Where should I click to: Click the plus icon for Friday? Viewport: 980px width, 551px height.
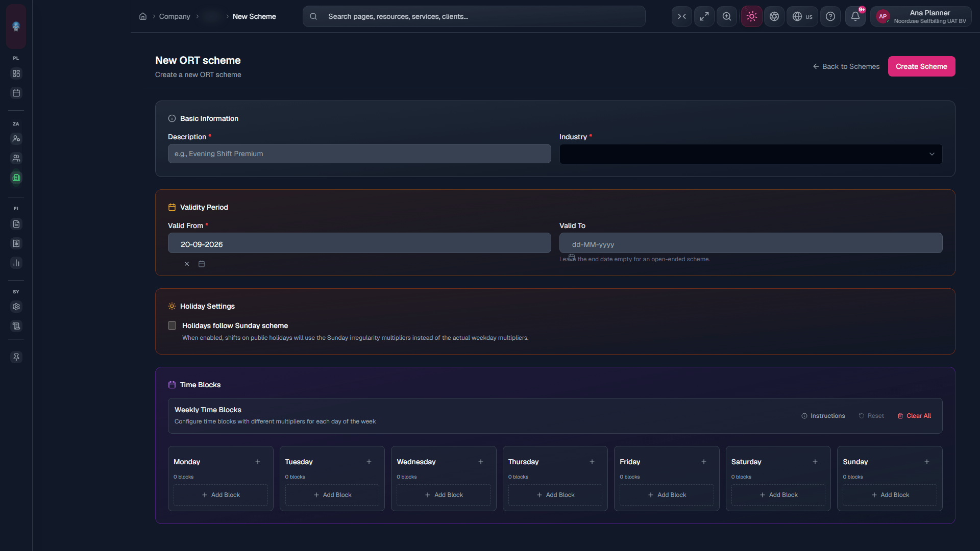[704, 462]
